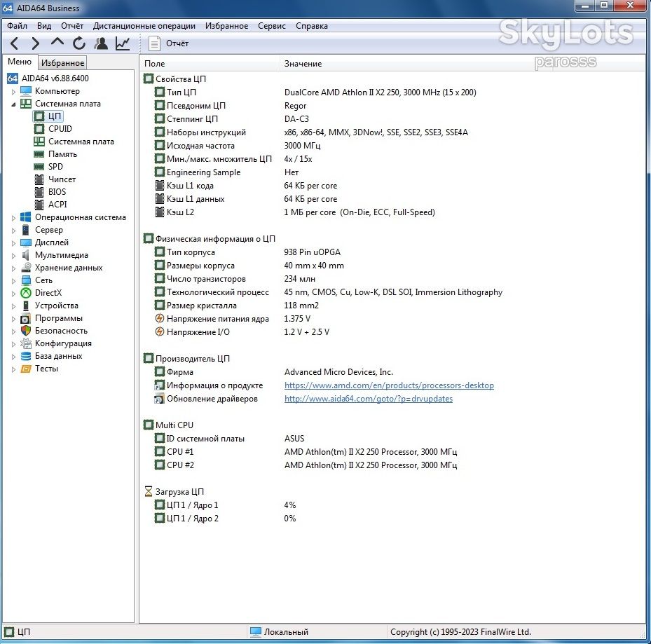
Task: Click the База данных database icon
Action: point(26,356)
